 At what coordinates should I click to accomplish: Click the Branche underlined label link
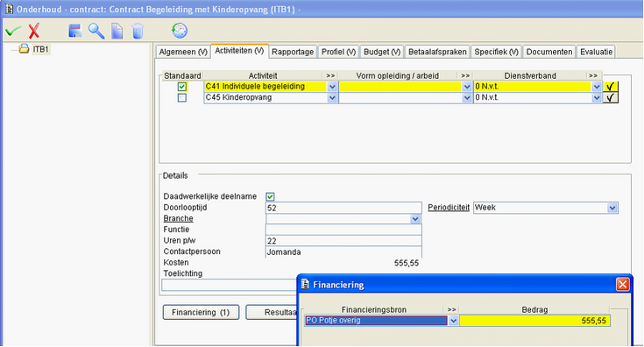(178, 218)
